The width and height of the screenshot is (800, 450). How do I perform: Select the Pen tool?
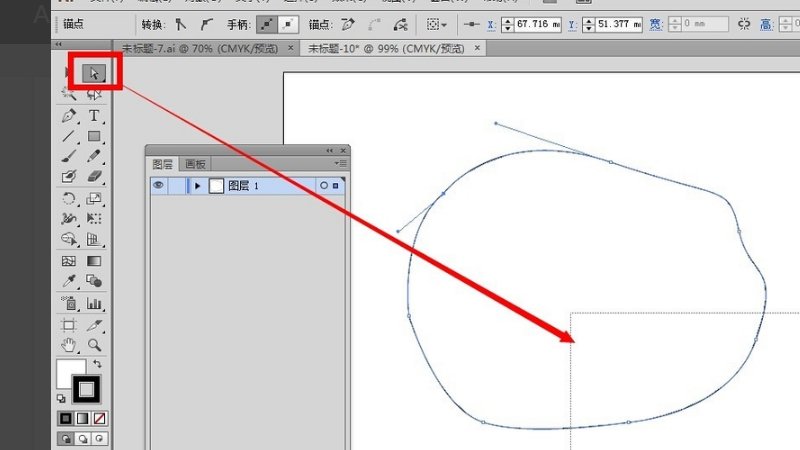point(68,116)
